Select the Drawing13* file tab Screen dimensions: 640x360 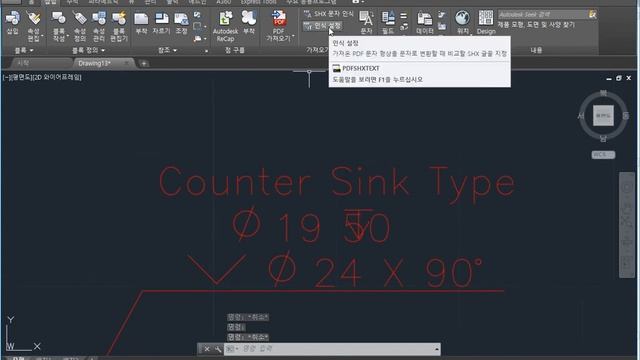(x=95, y=63)
